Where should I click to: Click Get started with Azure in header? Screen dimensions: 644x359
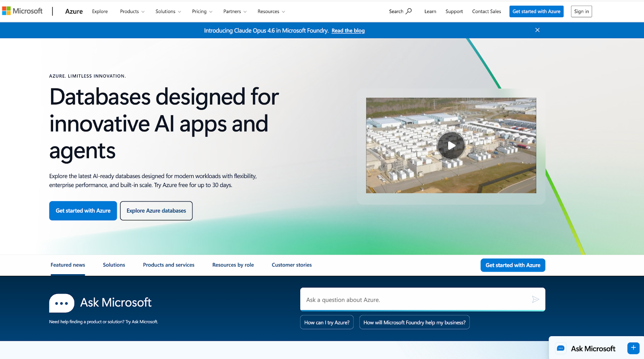tap(537, 12)
